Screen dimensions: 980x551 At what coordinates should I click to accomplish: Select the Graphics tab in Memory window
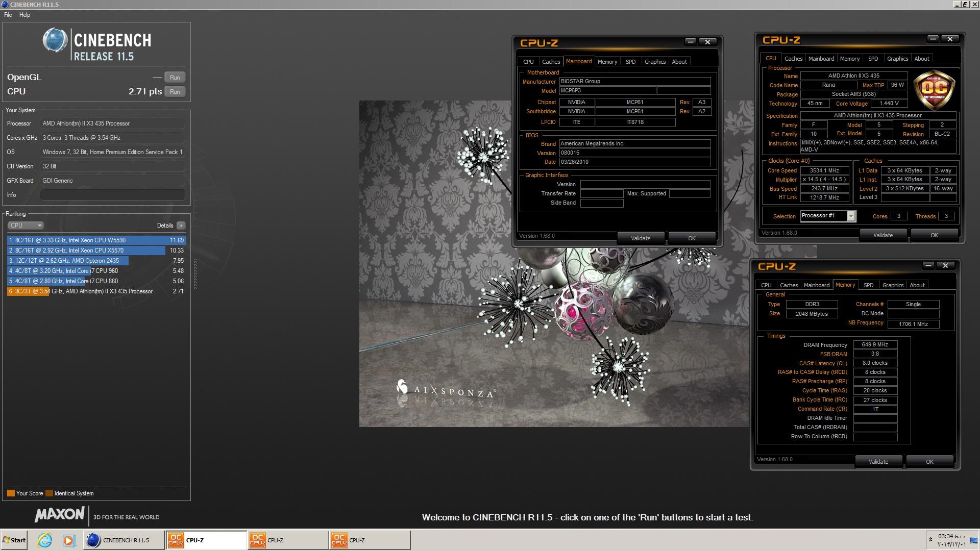coord(893,285)
